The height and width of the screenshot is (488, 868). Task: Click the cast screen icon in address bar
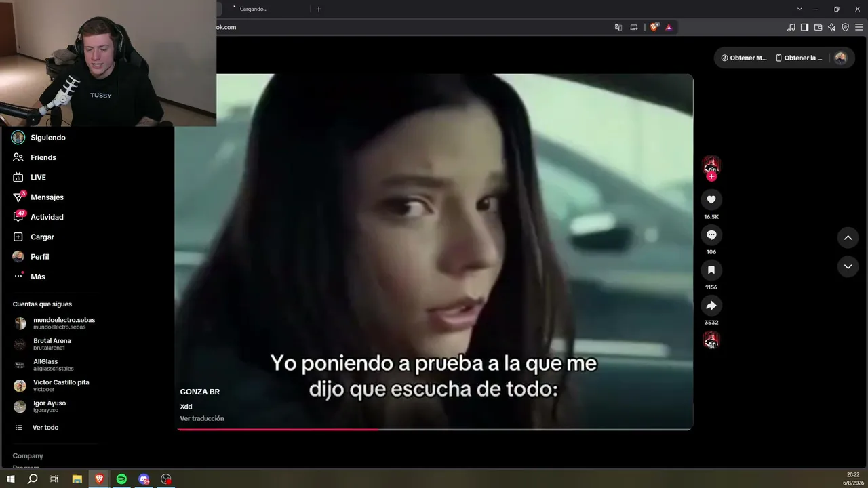[x=634, y=27]
